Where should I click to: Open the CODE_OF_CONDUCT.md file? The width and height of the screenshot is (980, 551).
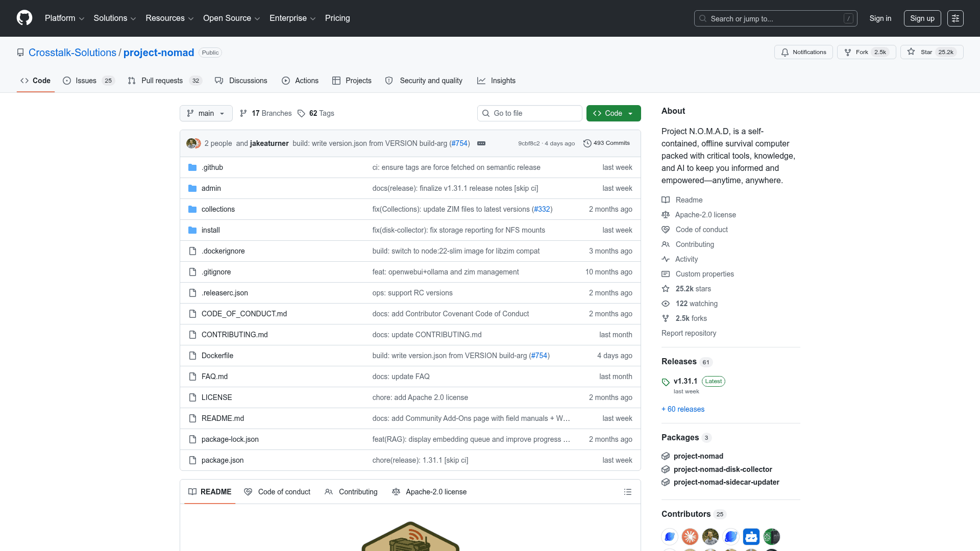pyautogui.click(x=244, y=314)
